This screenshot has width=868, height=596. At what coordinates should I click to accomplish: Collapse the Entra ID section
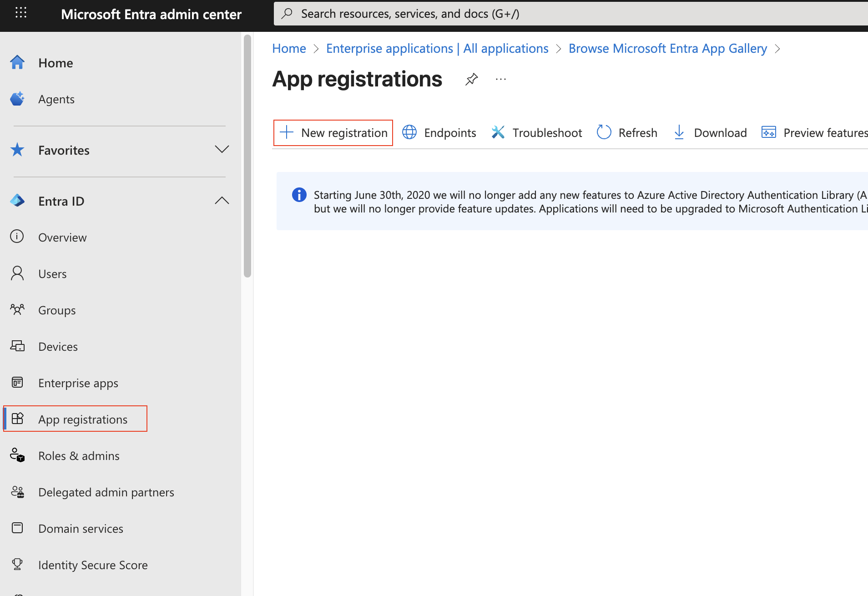click(x=222, y=201)
